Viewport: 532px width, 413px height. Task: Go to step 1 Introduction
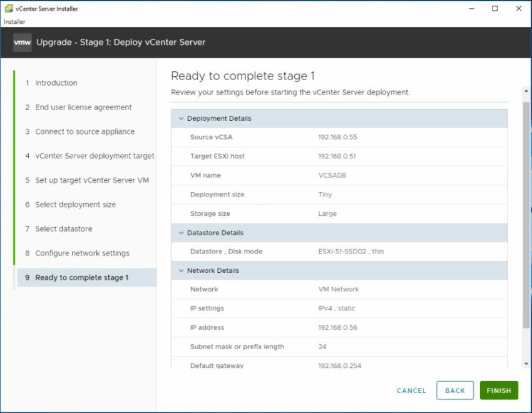click(56, 83)
